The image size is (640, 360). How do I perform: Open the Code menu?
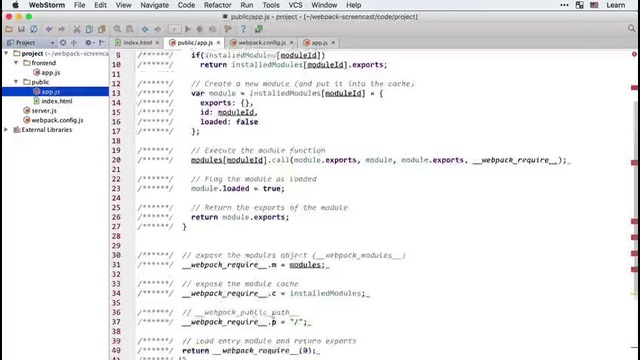pos(186,5)
